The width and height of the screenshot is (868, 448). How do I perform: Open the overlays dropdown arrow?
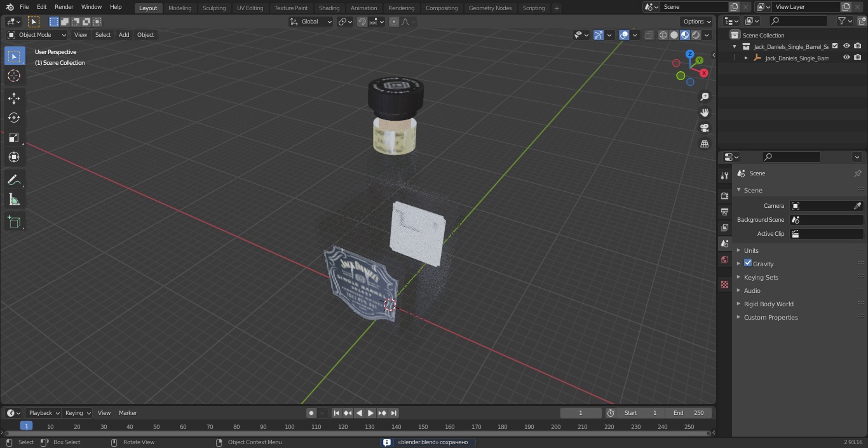point(635,35)
